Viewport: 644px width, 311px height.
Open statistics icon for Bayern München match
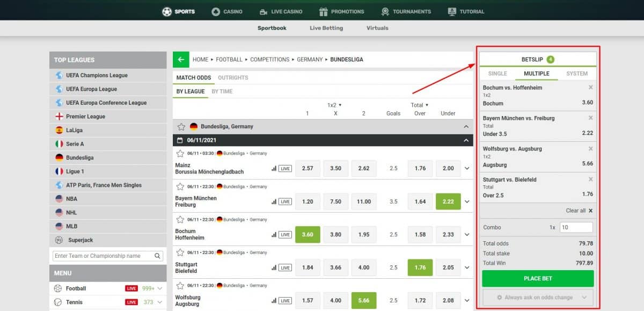pos(274,201)
